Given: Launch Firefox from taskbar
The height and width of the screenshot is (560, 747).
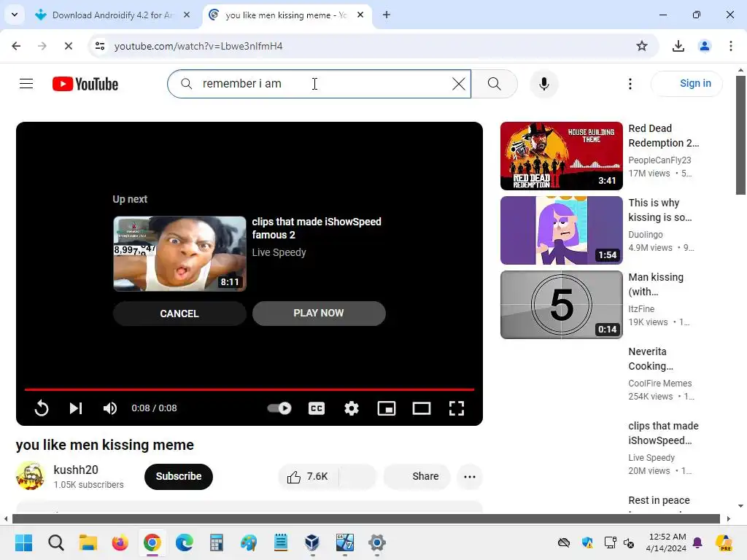Looking at the screenshot, I should point(120,542).
